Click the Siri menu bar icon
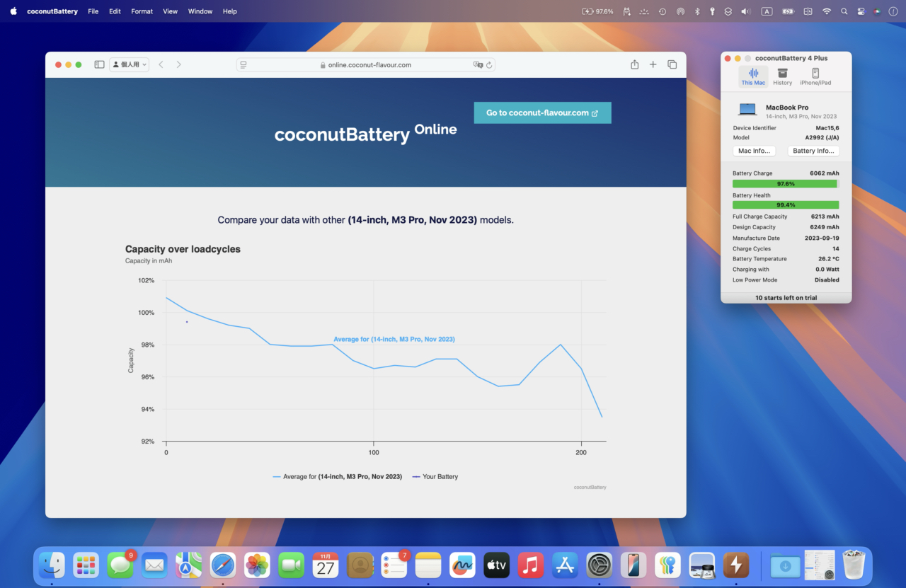This screenshot has width=906, height=588. [877, 11]
